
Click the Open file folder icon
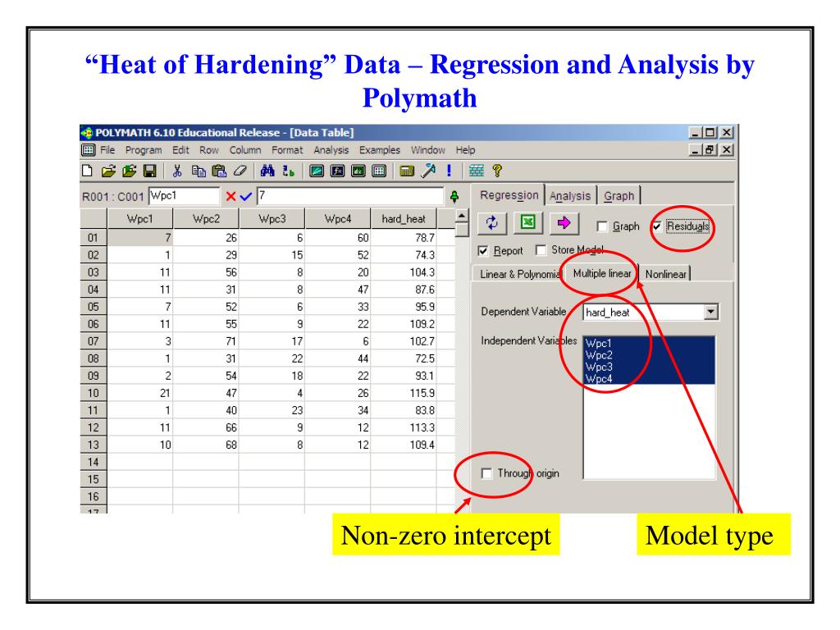click(108, 171)
